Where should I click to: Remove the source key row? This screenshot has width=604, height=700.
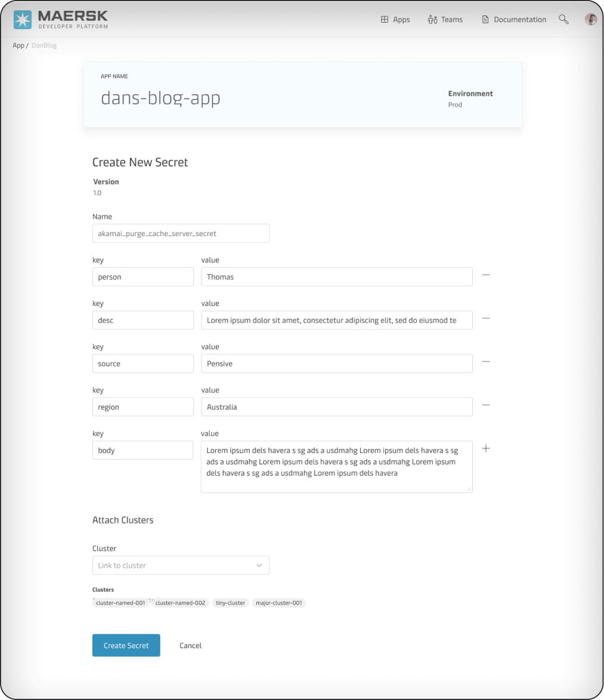tap(486, 362)
